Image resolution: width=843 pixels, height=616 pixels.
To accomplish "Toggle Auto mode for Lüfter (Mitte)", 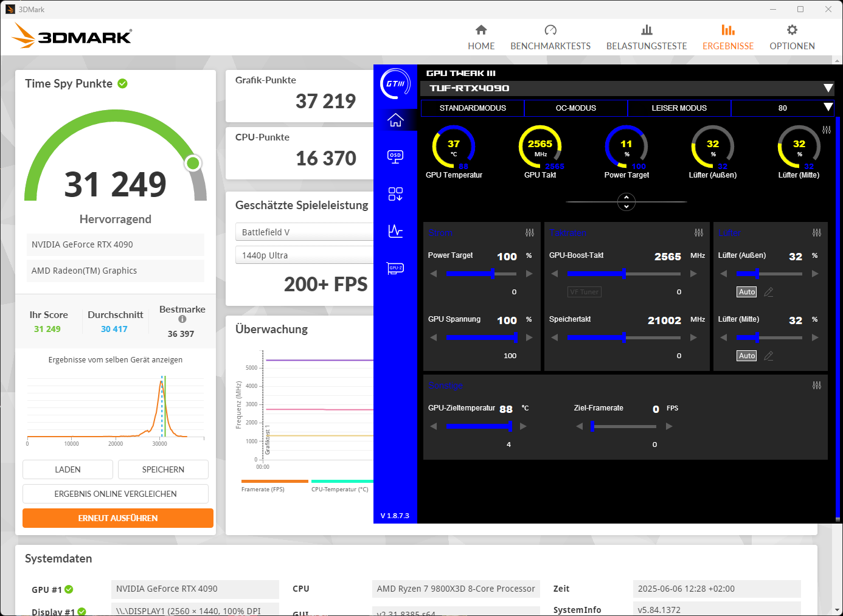I will click(747, 356).
